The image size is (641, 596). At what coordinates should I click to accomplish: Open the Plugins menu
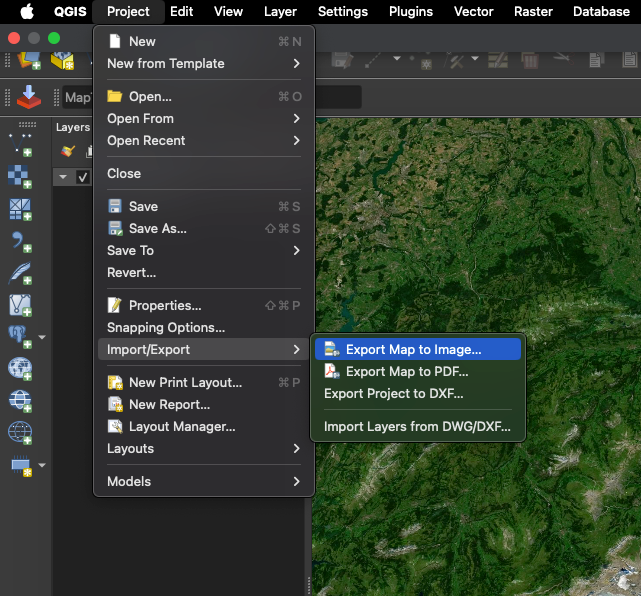[x=411, y=11]
